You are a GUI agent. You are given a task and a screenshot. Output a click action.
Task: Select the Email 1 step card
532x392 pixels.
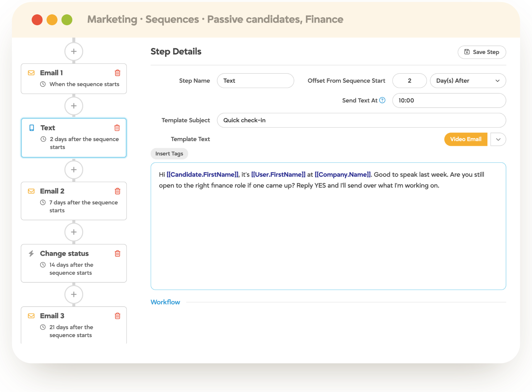pos(74,79)
